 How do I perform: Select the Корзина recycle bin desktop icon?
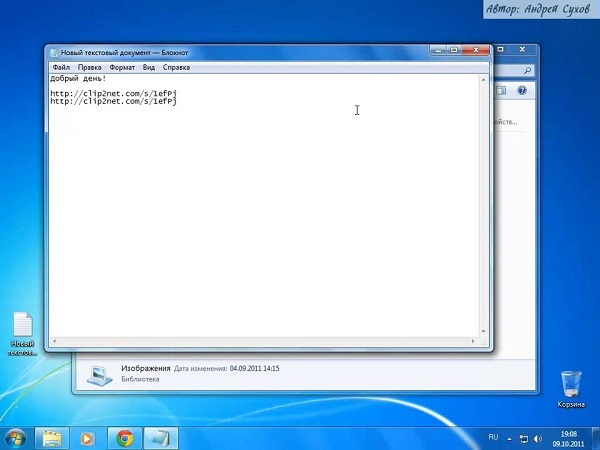tap(571, 388)
